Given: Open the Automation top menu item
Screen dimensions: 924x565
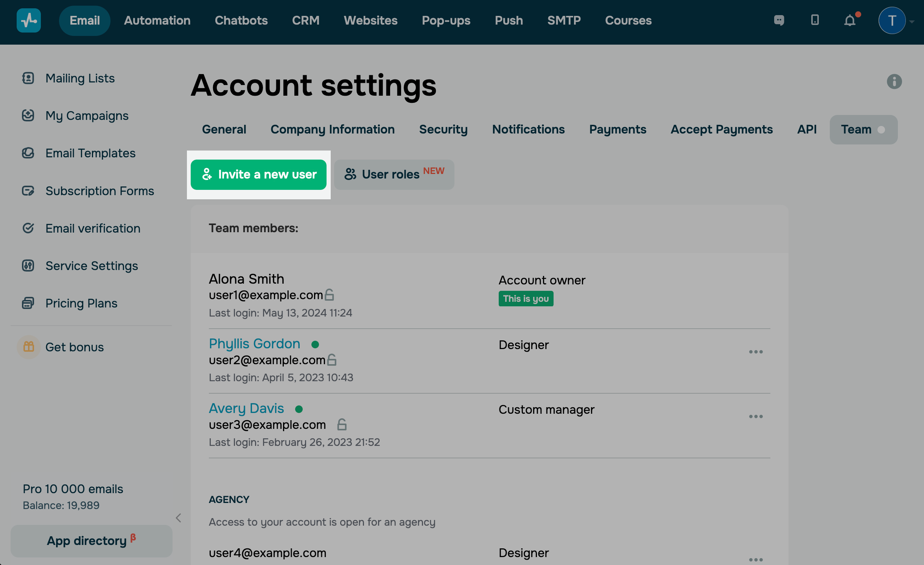Looking at the screenshot, I should pyautogui.click(x=157, y=20).
